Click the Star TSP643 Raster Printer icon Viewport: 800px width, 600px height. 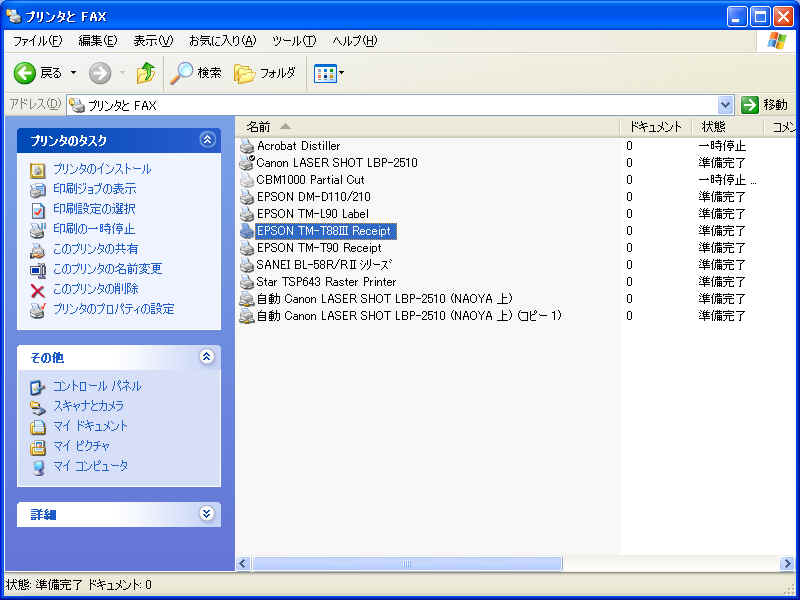pyautogui.click(x=247, y=282)
